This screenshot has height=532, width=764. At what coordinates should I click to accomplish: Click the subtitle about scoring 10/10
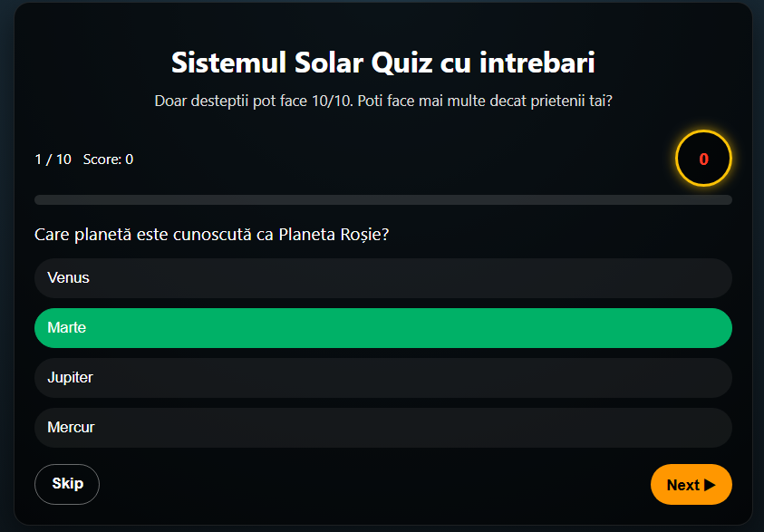(x=382, y=101)
